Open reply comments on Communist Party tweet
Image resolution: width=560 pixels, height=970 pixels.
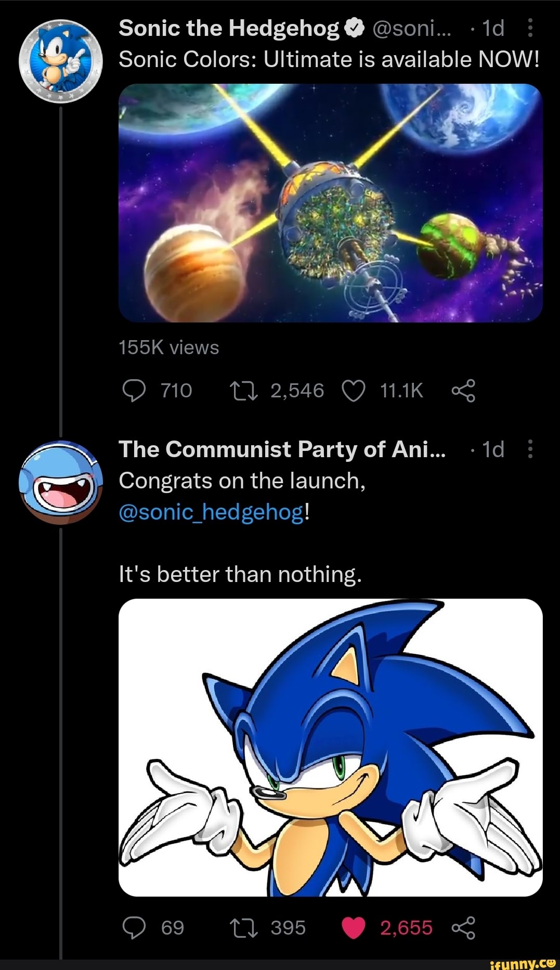(135, 928)
